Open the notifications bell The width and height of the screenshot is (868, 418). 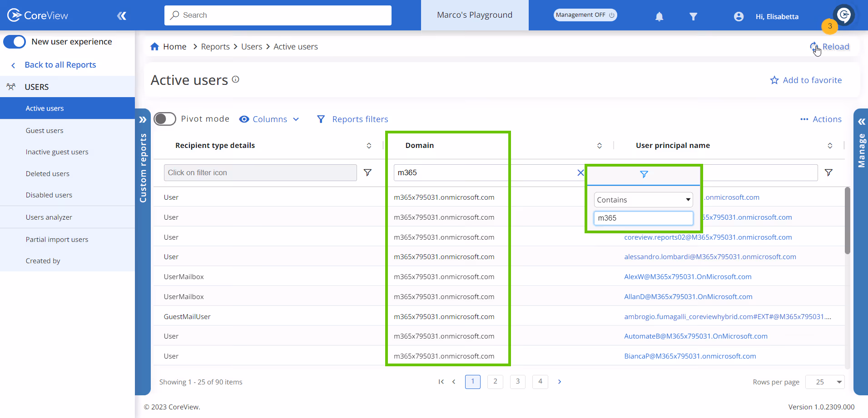coord(659,17)
